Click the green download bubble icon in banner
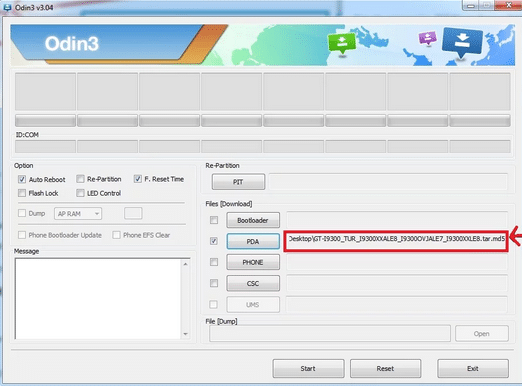Screen dimensions: 522x386 [x=341, y=43]
